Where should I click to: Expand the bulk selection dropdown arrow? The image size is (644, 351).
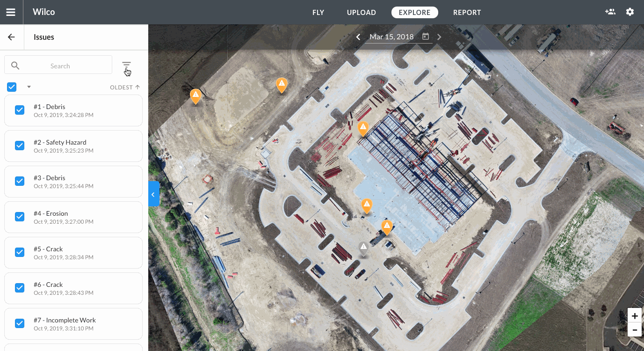pyautogui.click(x=29, y=87)
